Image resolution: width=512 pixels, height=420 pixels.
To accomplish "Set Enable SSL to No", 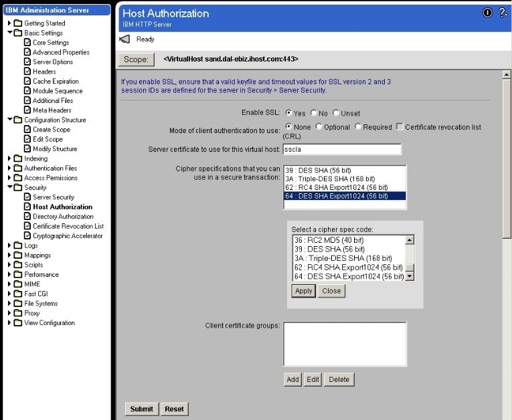I will 313,112.
